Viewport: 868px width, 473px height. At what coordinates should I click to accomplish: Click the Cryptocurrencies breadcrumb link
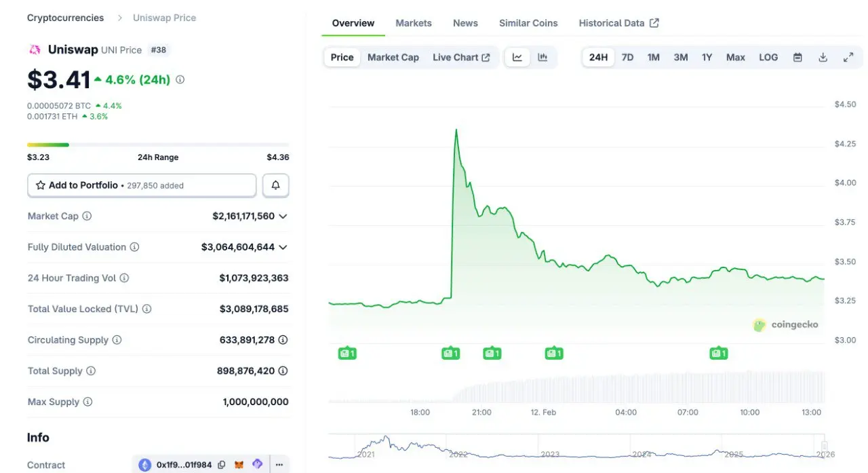tap(66, 18)
